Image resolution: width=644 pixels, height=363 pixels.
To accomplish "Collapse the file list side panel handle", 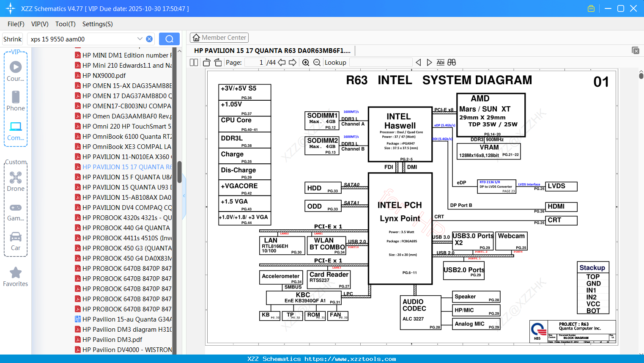I will point(184,195).
